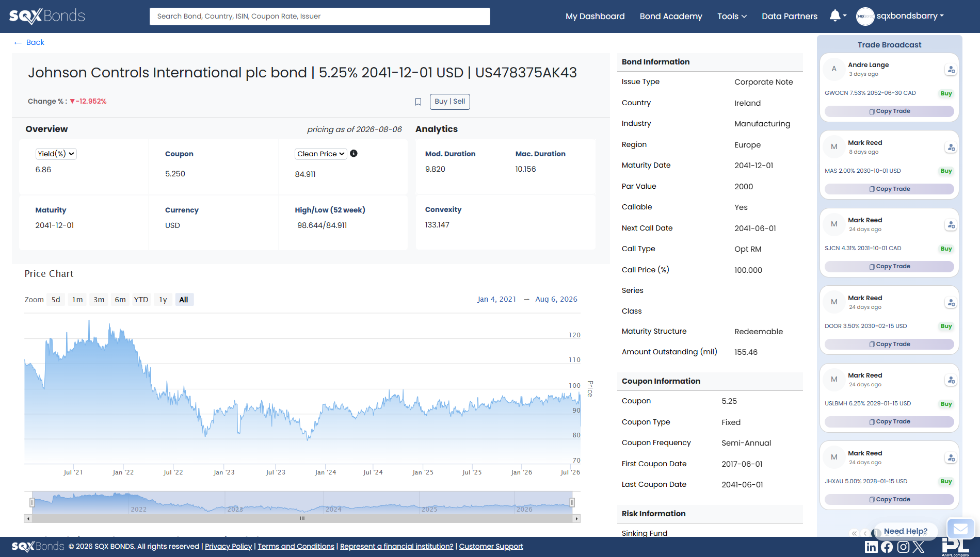The width and height of the screenshot is (980, 557).
Task: Follow Mark Reed on SJCN 4.31% trade
Action: [951, 225]
